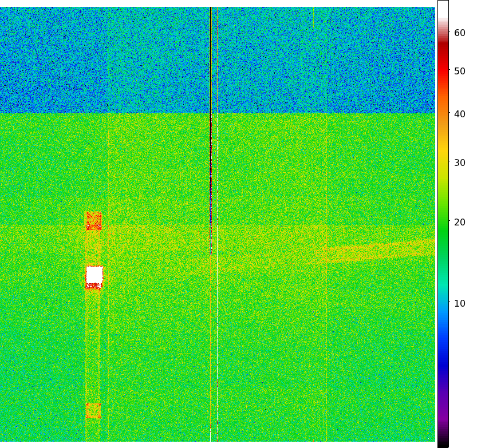Screen dimensions: 497x448
Task: Click the white saturated square in the image
Action: click(x=94, y=275)
